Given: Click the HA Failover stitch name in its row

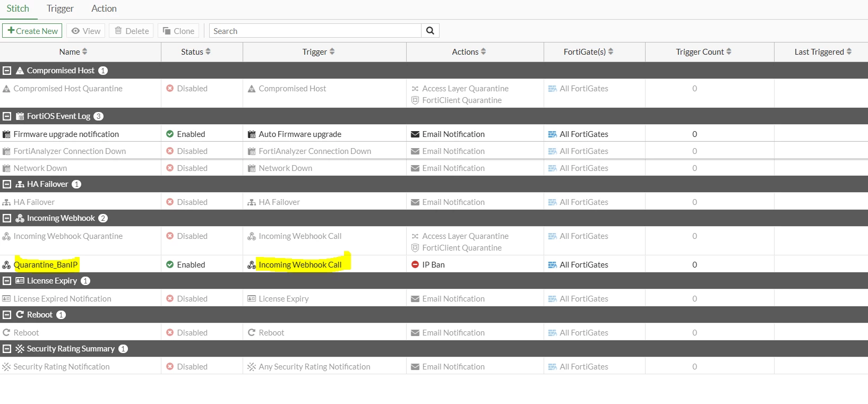Looking at the screenshot, I should (34, 202).
